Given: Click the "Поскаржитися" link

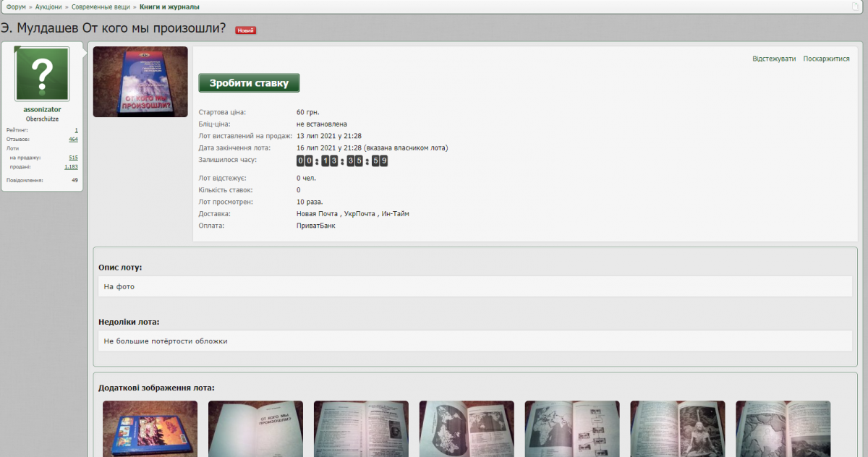Looking at the screenshot, I should tap(826, 59).
